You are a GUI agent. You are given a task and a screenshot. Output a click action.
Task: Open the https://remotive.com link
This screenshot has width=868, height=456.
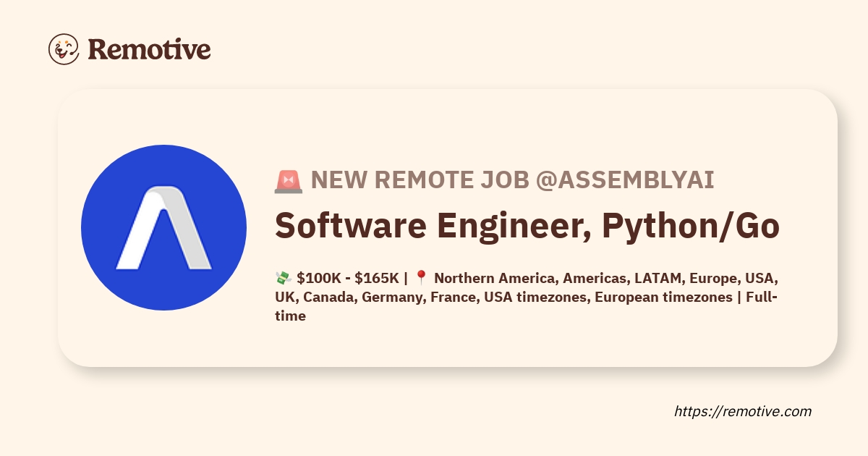tap(743, 412)
